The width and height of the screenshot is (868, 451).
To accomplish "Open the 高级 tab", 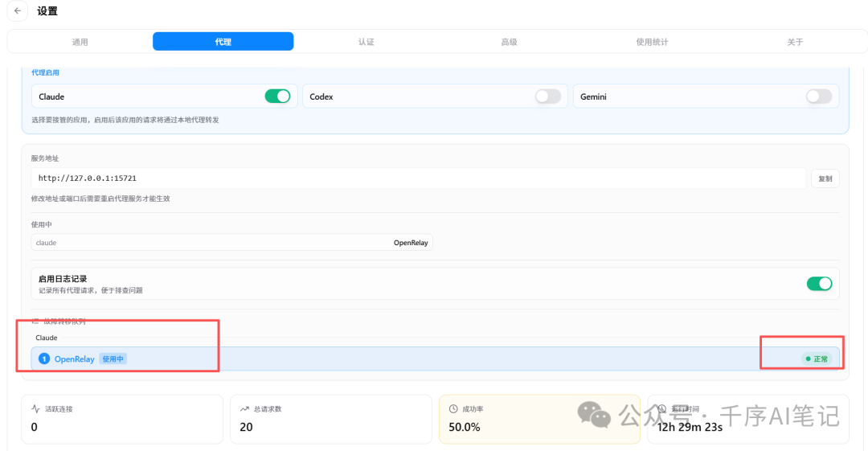I will tap(509, 42).
